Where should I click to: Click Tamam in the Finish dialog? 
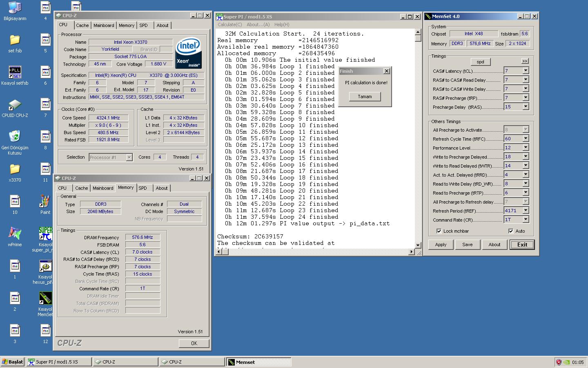[x=365, y=96]
